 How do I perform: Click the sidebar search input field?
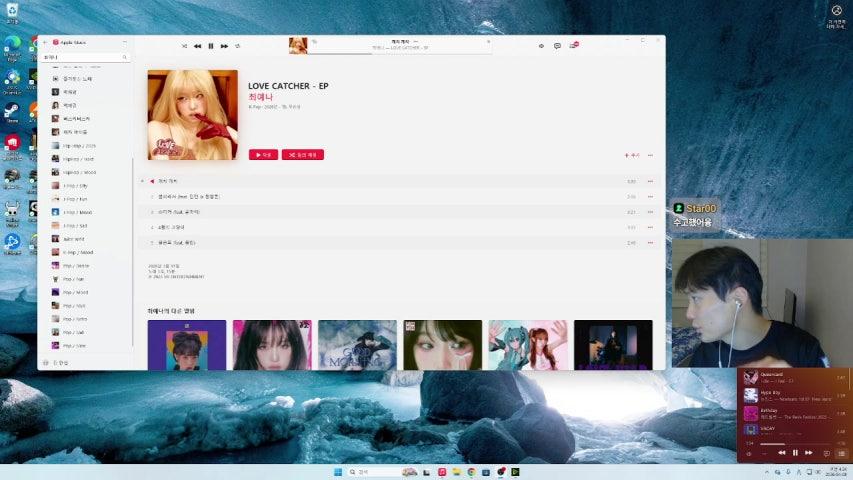(84, 57)
